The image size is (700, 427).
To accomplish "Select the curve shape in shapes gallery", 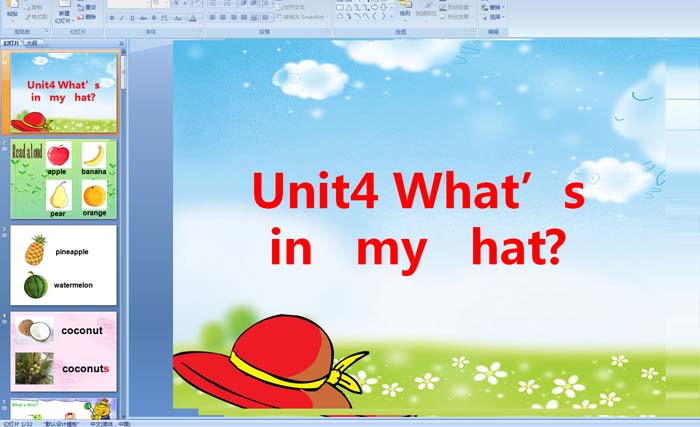I will coord(358,16).
